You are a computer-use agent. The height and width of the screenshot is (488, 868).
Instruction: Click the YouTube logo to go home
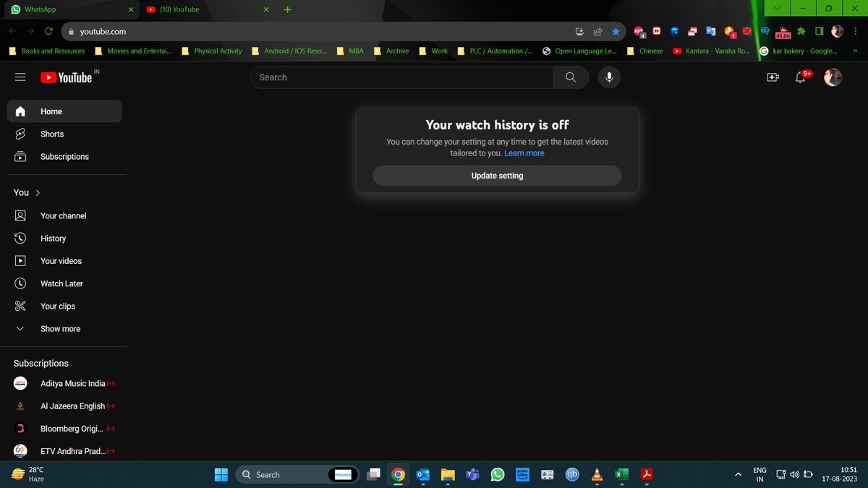[65, 77]
